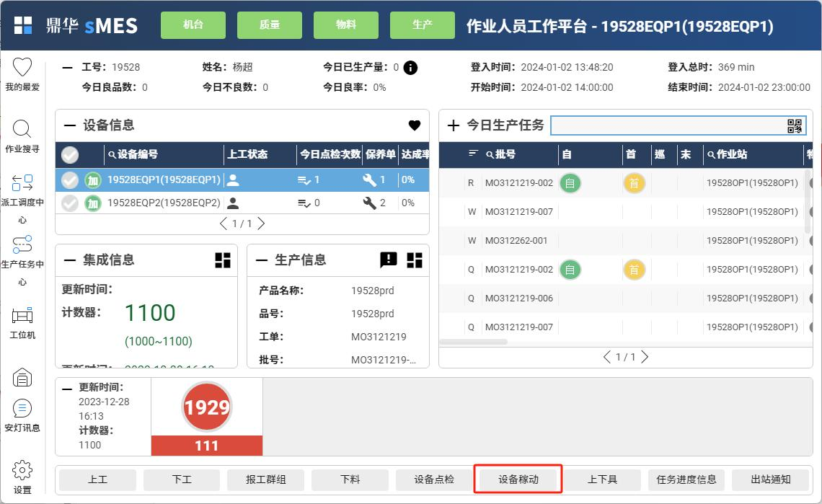Open the 质量 top menu

(x=270, y=25)
